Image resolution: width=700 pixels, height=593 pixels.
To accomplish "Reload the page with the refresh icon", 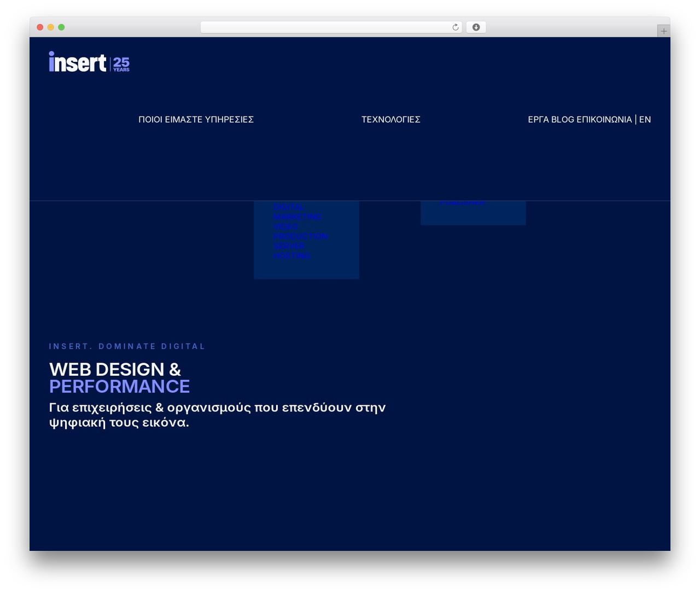I will click(456, 27).
